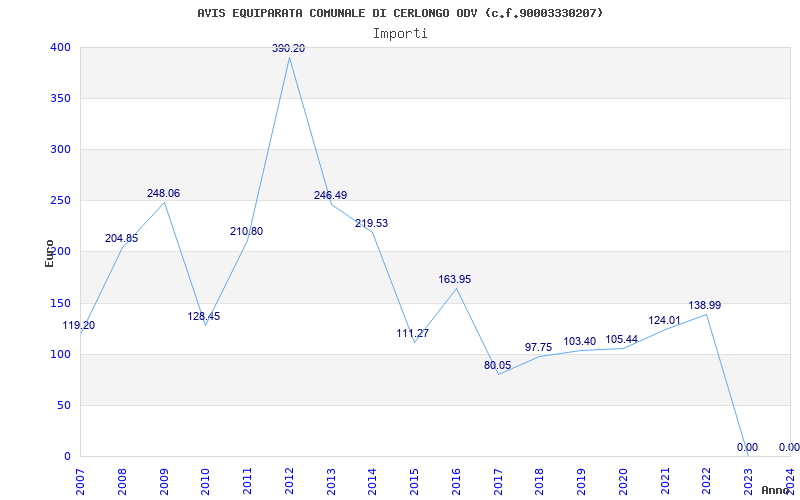The image size is (800, 500).
Task: Click the 97.75 data label
Action: pyautogui.click(x=538, y=347)
